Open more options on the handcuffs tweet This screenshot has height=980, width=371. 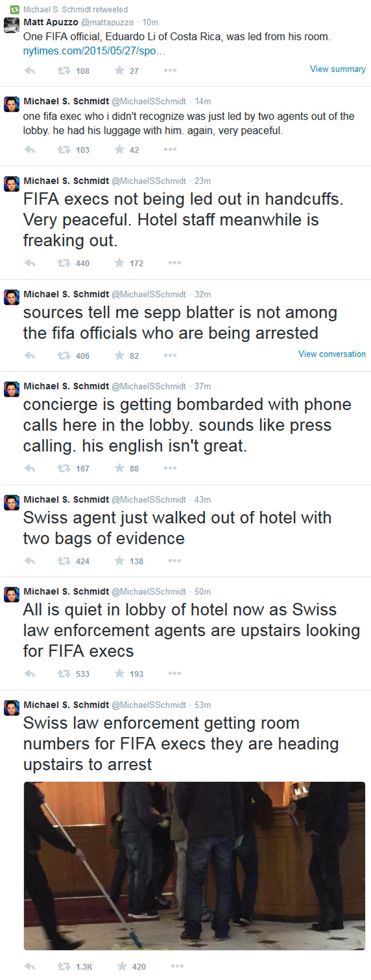(x=175, y=263)
